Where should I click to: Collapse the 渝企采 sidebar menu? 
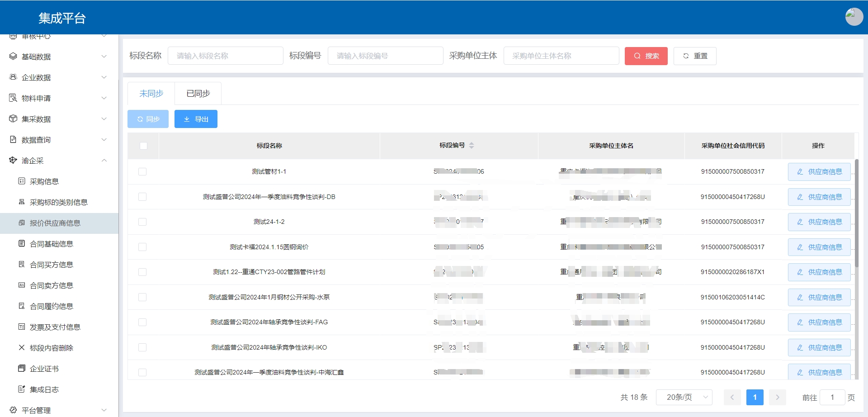click(104, 161)
